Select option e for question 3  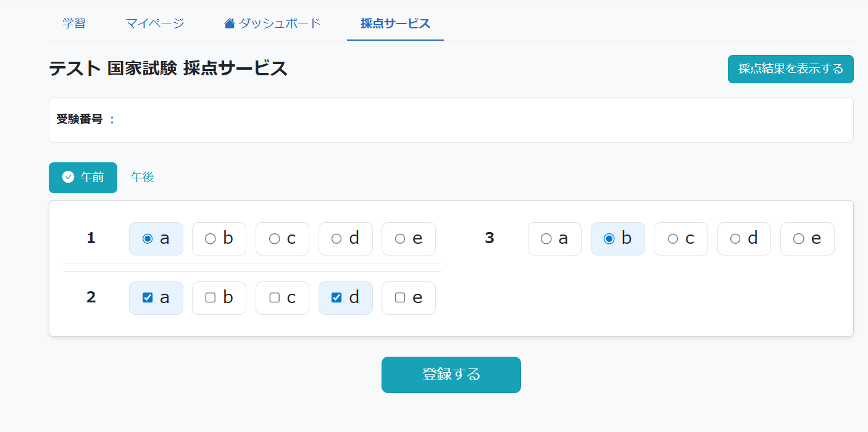807,239
